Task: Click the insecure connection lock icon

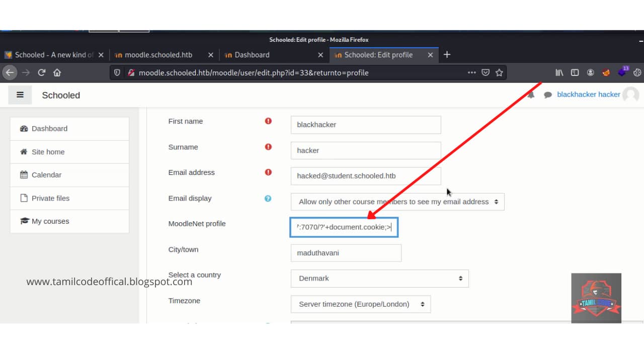Action: tap(131, 72)
